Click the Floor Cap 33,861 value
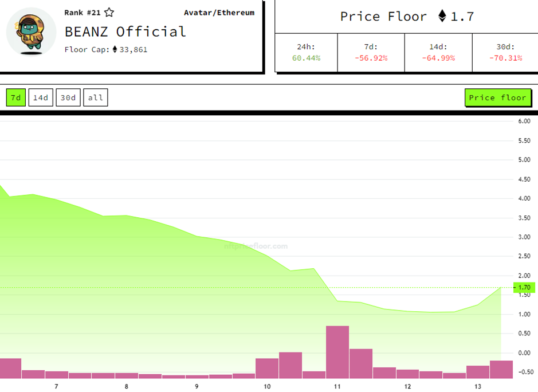 pos(133,50)
